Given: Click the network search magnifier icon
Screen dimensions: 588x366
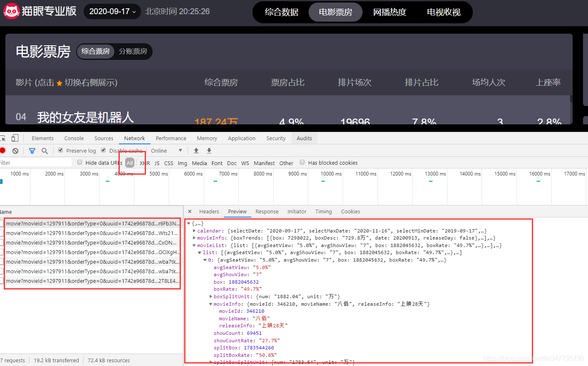Looking at the screenshot, I should click(44, 150).
